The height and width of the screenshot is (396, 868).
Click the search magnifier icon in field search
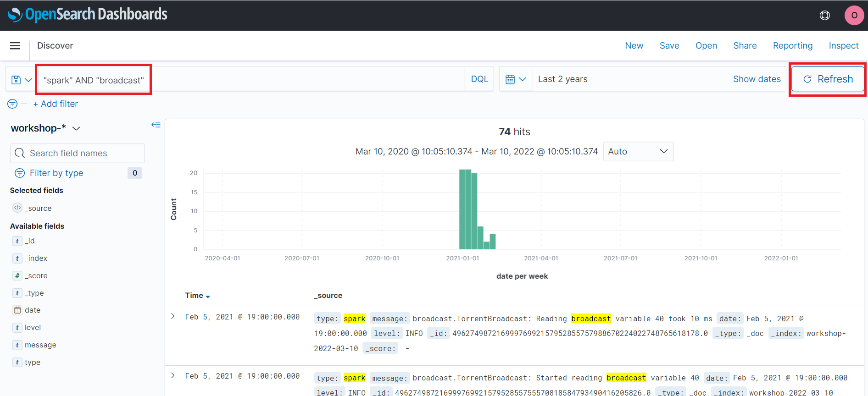(x=20, y=153)
